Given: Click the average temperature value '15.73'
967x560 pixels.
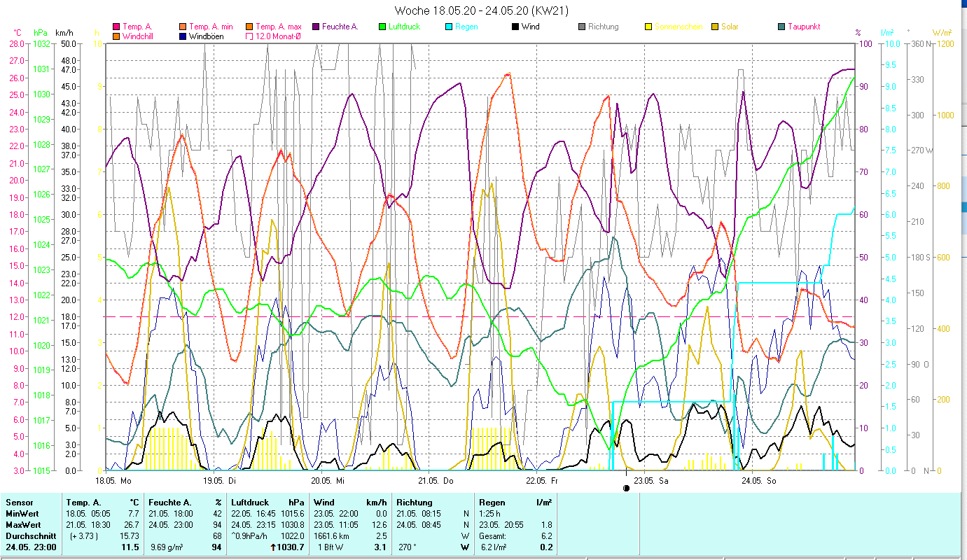Looking at the screenshot, I should pos(129,536).
